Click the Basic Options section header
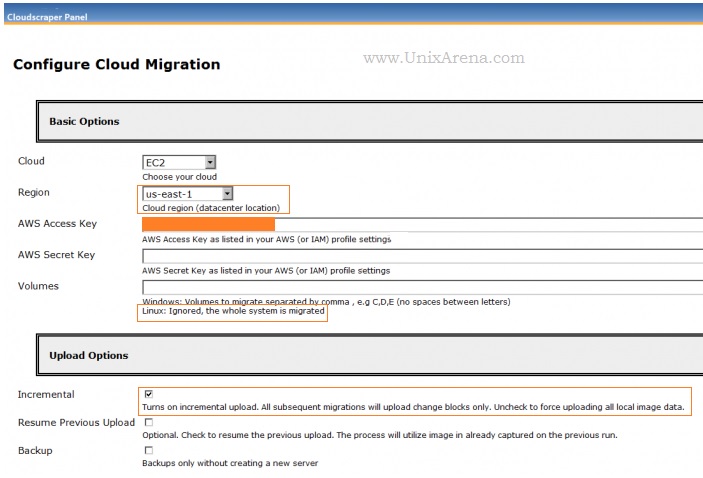Viewport: 703px width, 478px height. pyautogui.click(x=370, y=122)
